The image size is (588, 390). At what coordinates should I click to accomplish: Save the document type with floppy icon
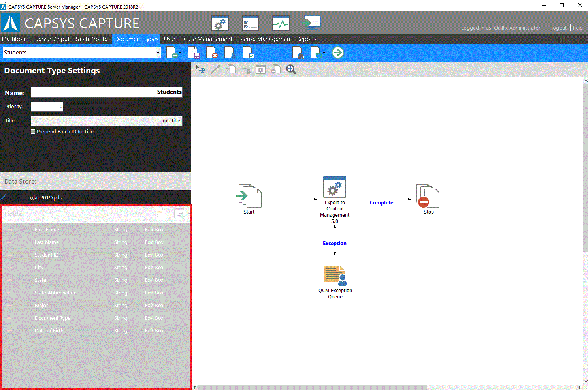(x=194, y=52)
